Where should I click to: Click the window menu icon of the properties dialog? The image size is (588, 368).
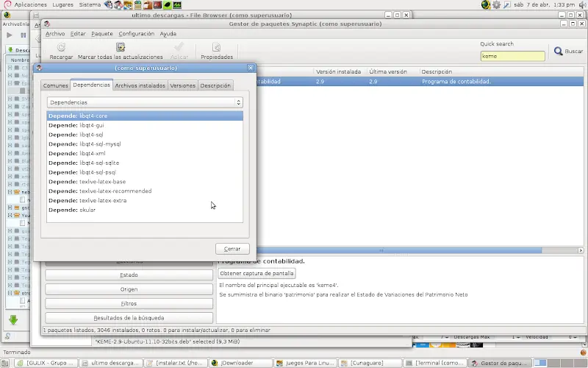tap(39, 68)
